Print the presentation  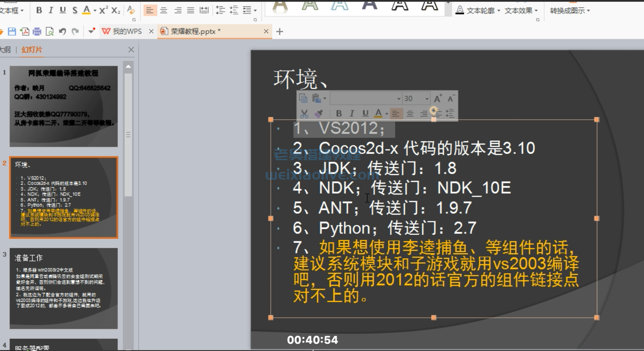(37, 31)
